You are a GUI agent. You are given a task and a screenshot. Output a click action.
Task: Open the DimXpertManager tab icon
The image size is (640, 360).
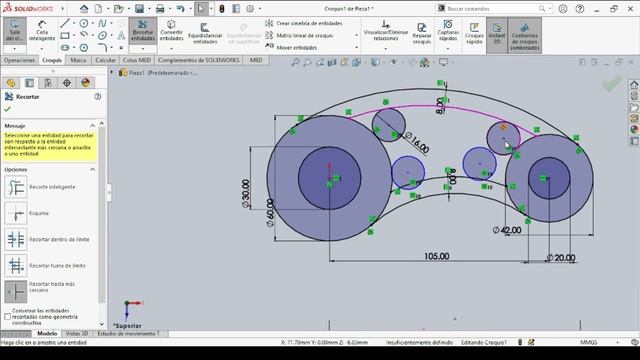67,83
